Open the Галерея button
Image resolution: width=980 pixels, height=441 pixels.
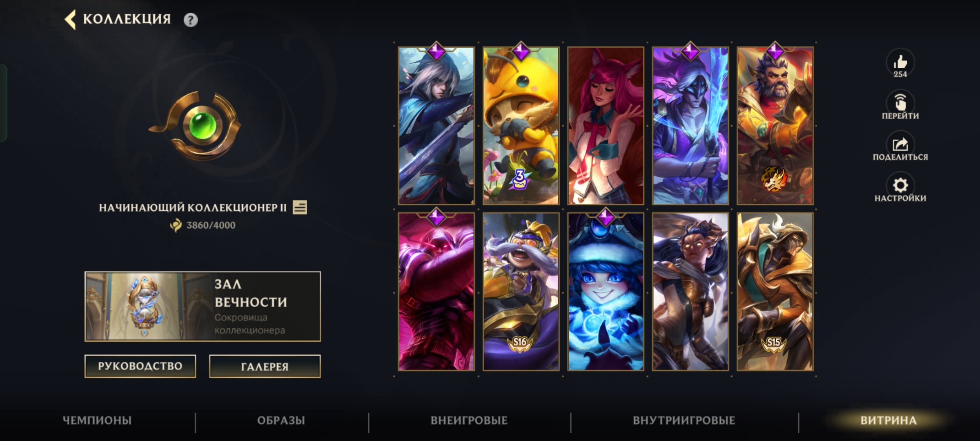click(x=265, y=366)
